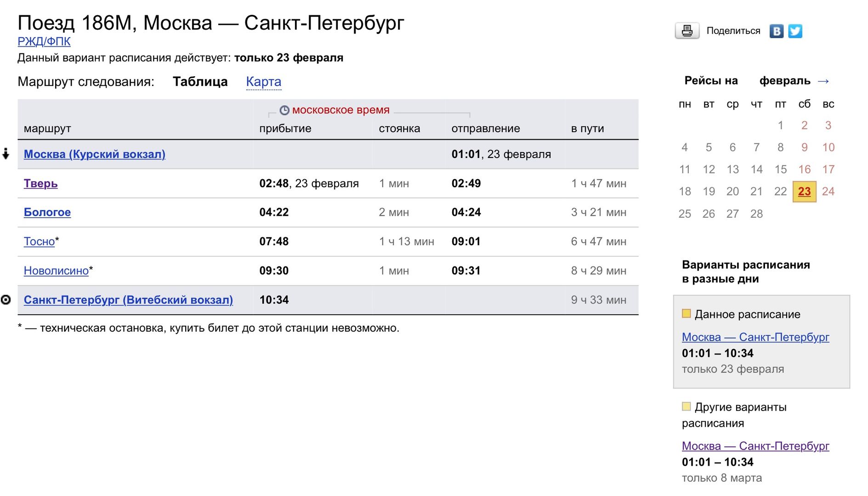Share via the VK icon
Image resolution: width=868 pixels, height=496 pixels.
coord(776,31)
